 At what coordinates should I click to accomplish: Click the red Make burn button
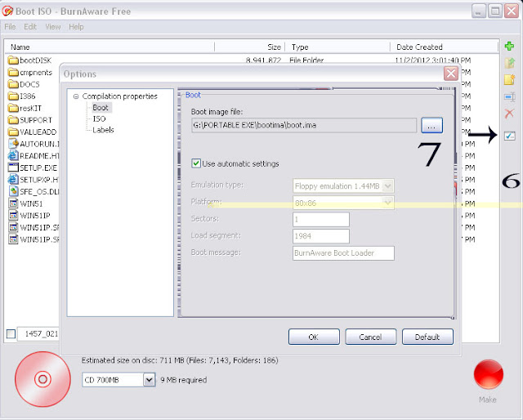(489, 374)
